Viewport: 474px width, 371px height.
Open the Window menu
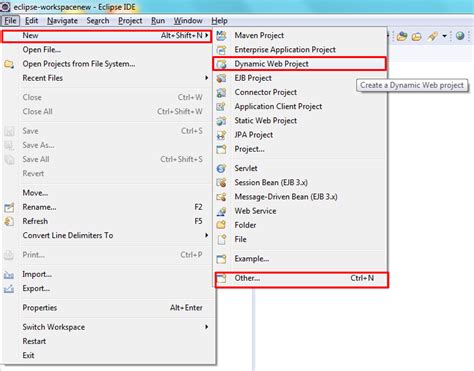[x=188, y=21]
